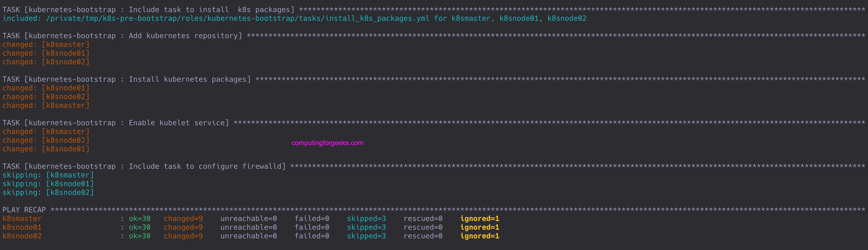Click the 'PLAY RECAP' heading

tap(24, 210)
